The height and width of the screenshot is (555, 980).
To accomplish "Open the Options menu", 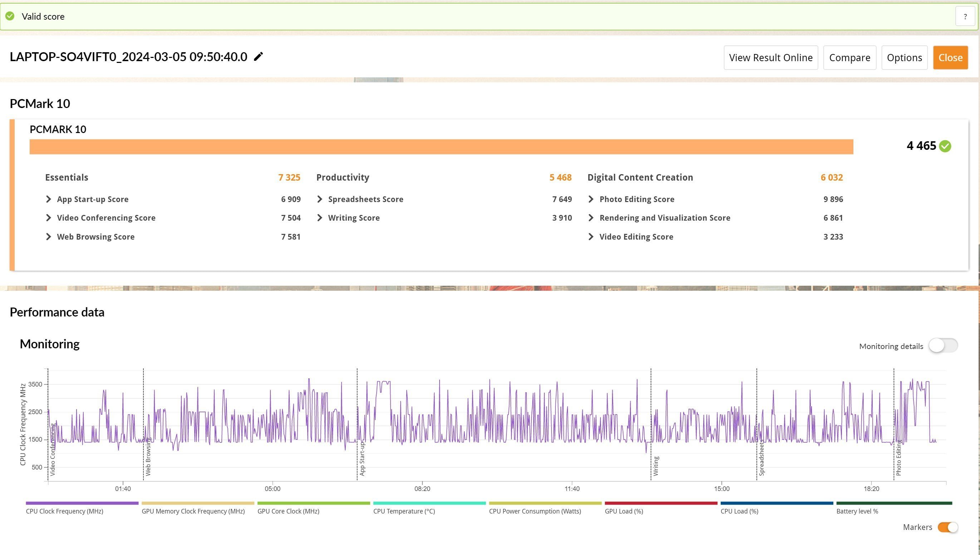I will pos(904,57).
